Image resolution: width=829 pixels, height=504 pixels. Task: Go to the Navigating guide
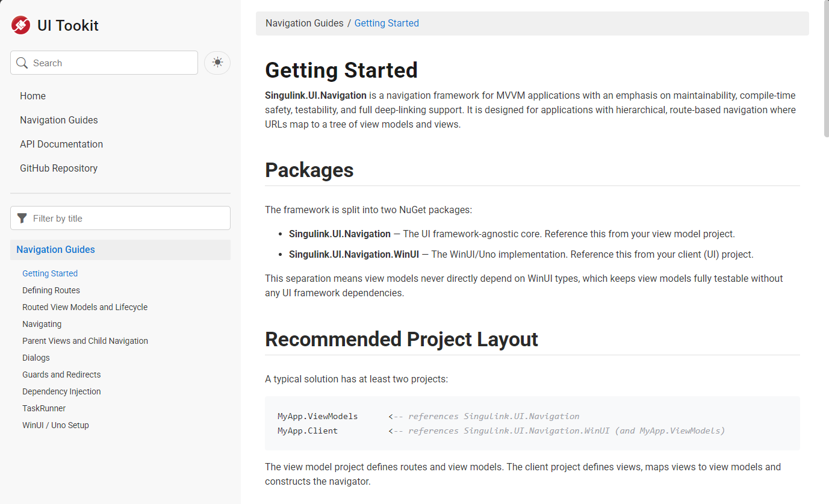42,324
